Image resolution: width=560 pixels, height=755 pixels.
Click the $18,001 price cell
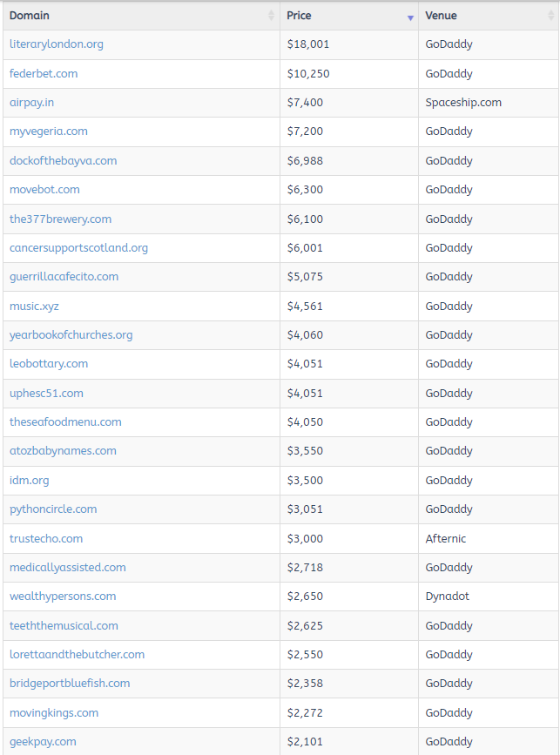[x=308, y=44]
